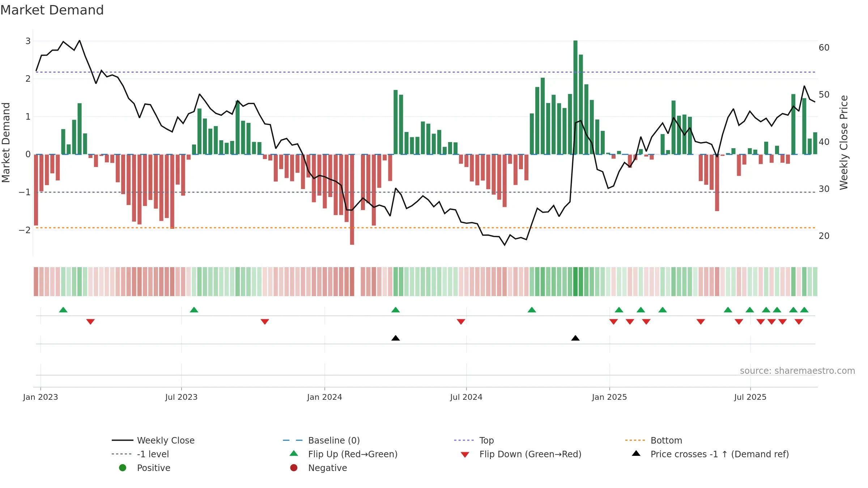Click the orange dotted Bottom line sample
This screenshot has height=488, width=868.
coord(636,440)
